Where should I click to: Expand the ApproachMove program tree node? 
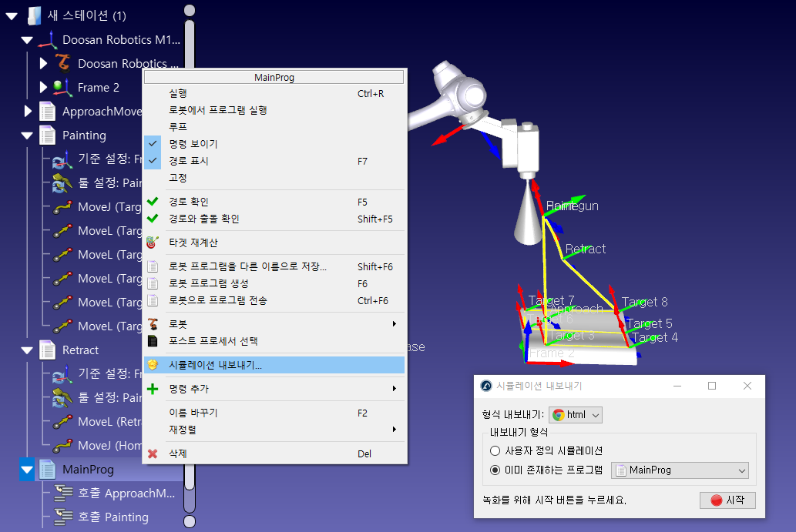coord(28,112)
